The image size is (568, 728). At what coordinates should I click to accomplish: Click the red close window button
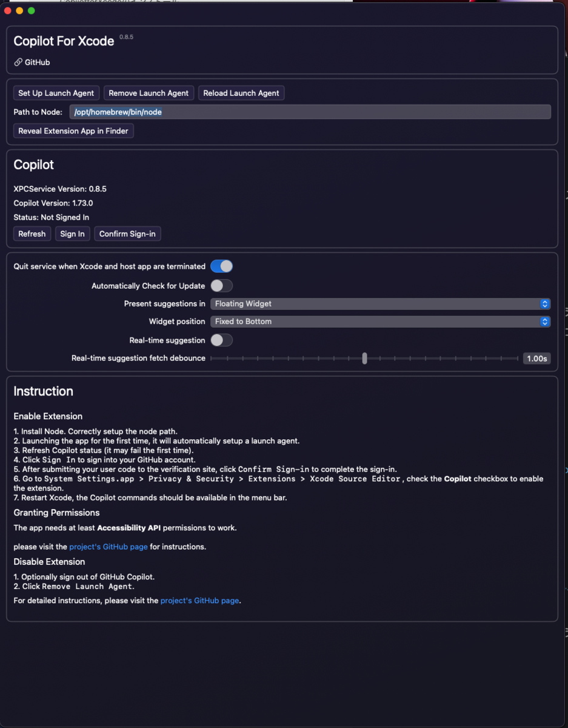7,11
